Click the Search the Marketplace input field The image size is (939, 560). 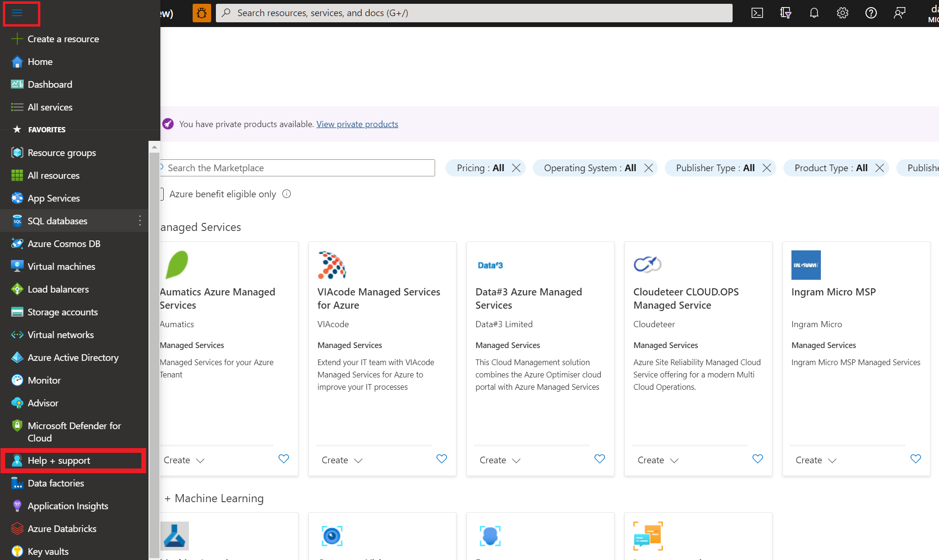tap(299, 167)
